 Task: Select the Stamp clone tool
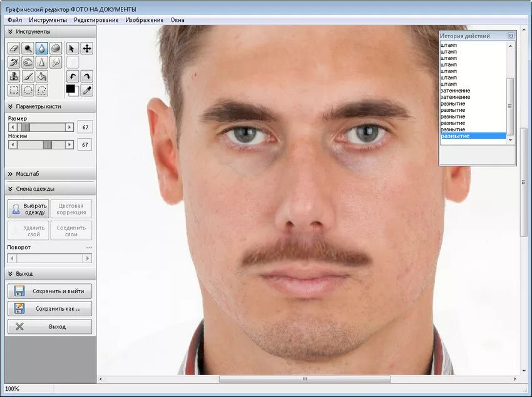coord(14,76)
